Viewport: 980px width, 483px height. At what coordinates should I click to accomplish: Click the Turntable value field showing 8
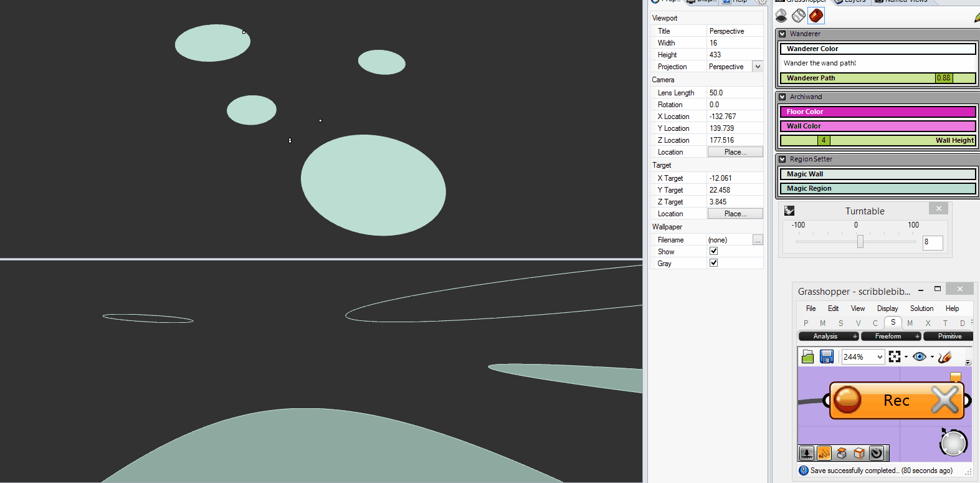933,242
